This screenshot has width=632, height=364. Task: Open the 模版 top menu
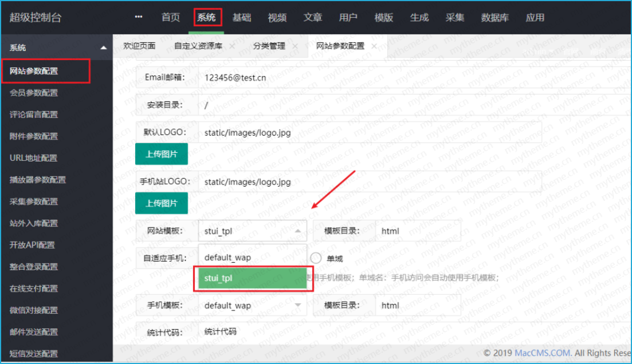[384, 17]
